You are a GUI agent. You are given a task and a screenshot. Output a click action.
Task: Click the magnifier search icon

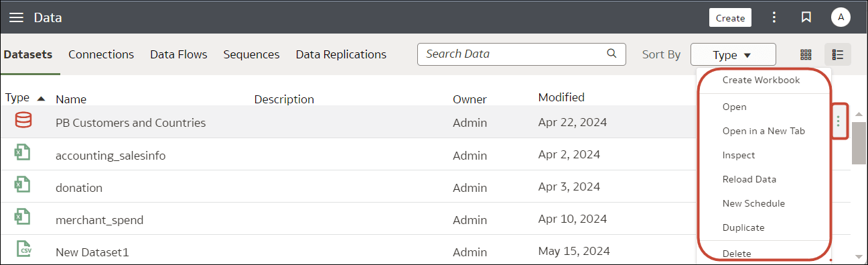pyautogui.click(x=611, y=54)
